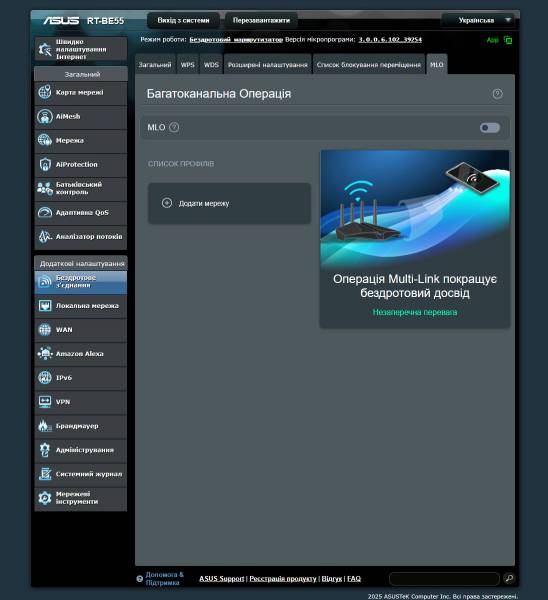Open the ASUS Support link

click(x=222, y=579)
